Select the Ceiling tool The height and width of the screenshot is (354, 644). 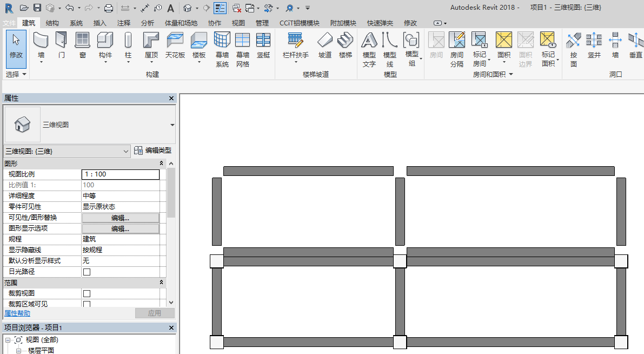pos(175,45)
